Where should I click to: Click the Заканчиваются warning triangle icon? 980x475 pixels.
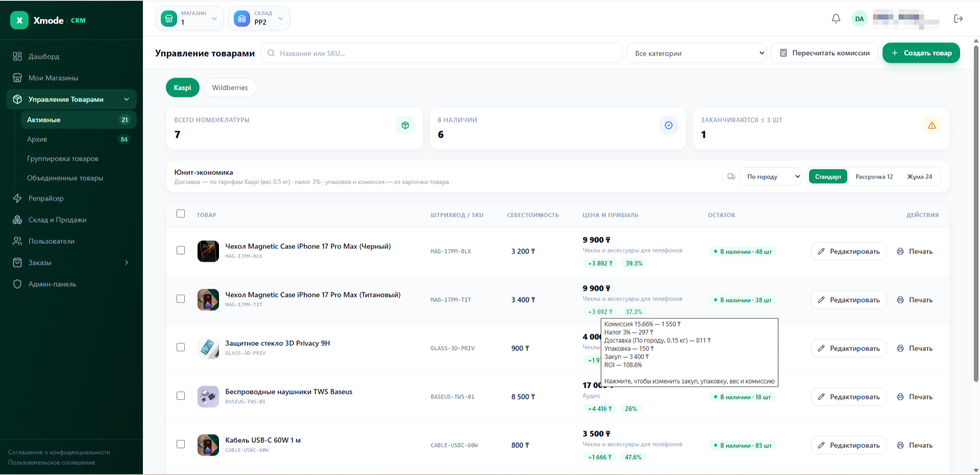pos(932,126)
